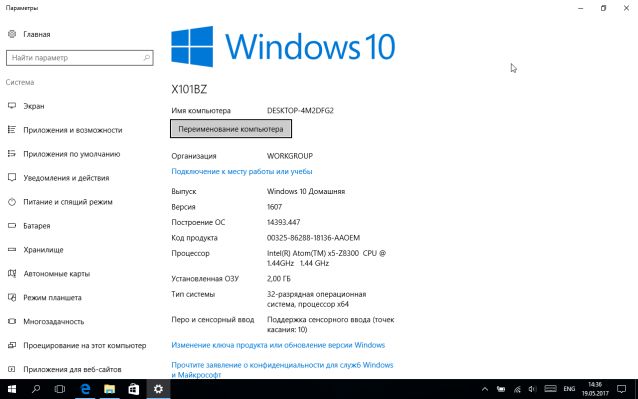This screenshot has width=638, height=399.
Task: Select the OS build 14393.447
Action: (284, 222)
